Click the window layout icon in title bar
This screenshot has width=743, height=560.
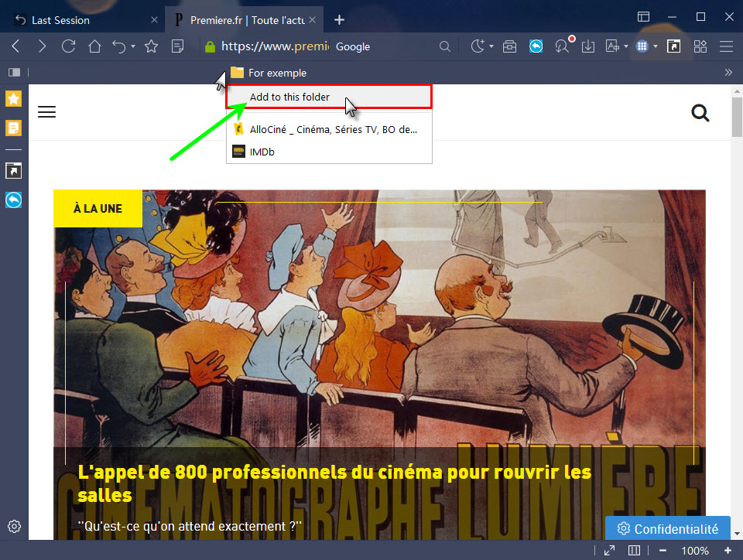click(643, 16)
